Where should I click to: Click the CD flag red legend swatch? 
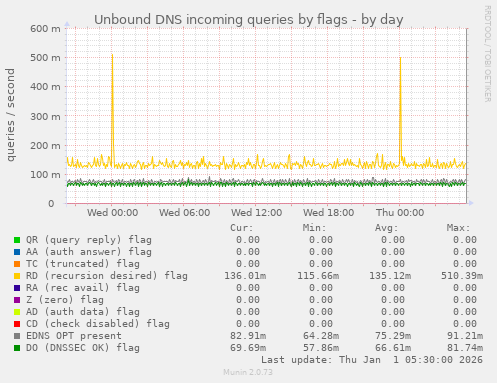point(17,324)
